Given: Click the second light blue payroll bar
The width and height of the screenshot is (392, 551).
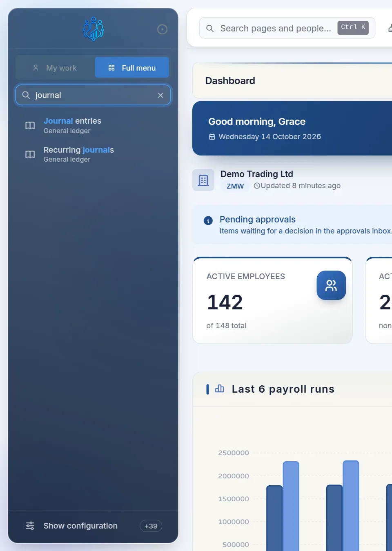Looking at the screenshot, I should tap(351, 506).
